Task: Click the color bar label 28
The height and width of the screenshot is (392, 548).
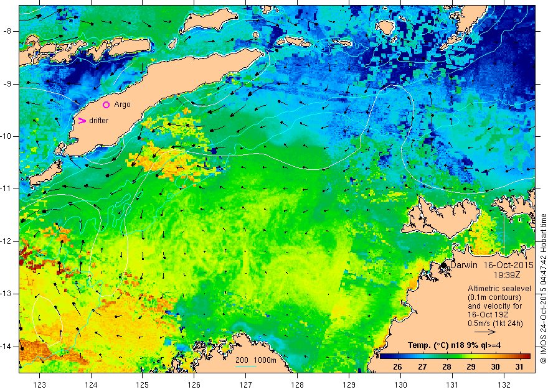Action: 446,367
